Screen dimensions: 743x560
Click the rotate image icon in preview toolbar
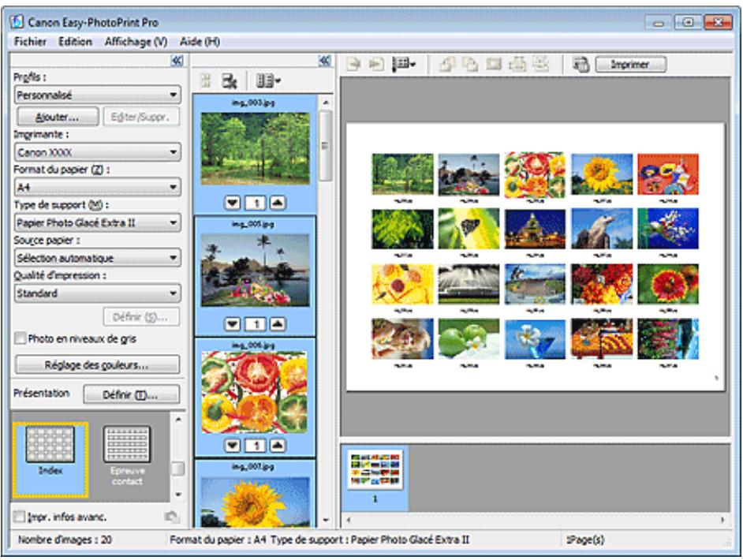click(x=447, y=64)
